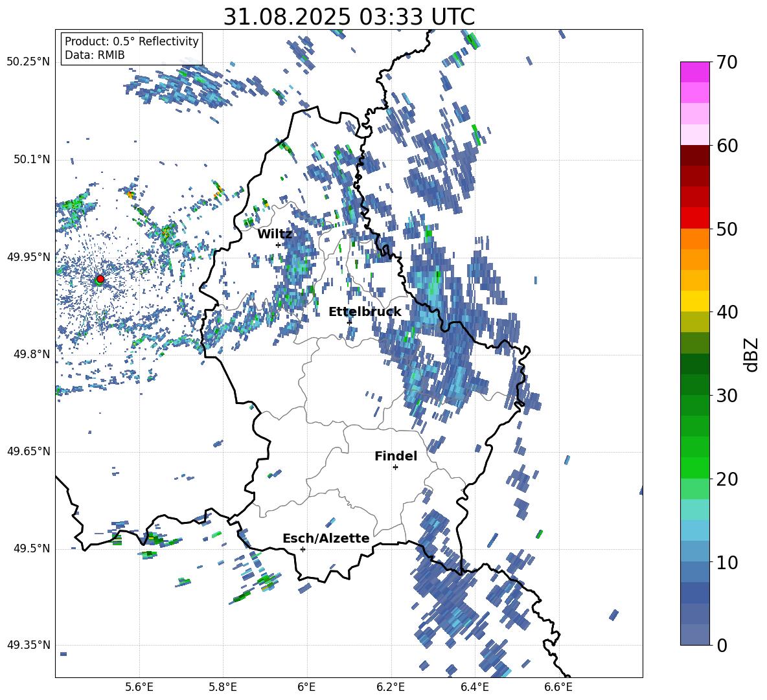
Task: Click the 50.1°N latitude label
Action: (31, 160)
